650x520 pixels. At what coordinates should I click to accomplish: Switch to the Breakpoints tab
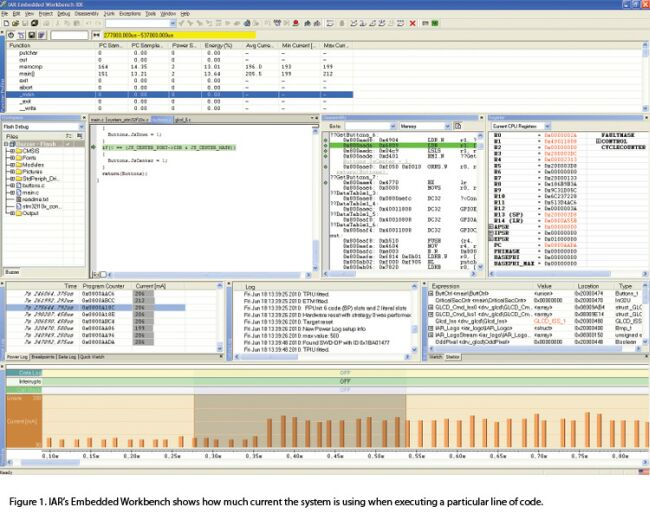(43, 357)
